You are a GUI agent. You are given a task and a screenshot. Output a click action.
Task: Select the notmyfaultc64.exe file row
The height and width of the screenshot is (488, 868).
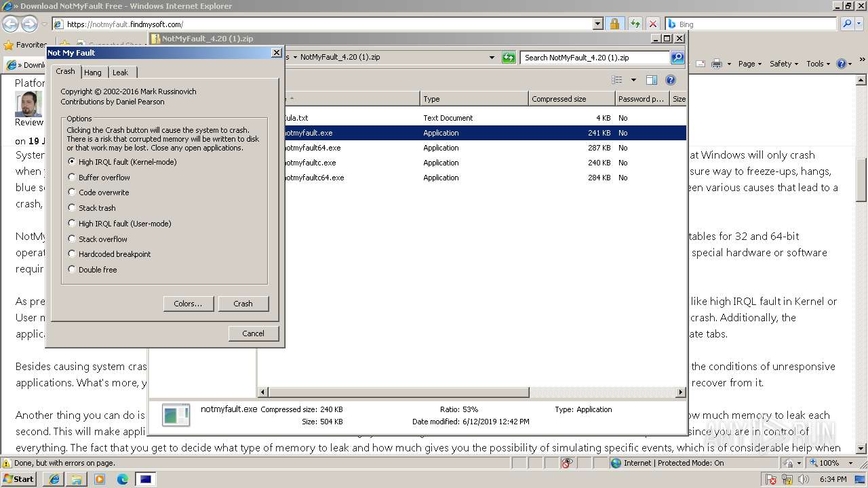484,178
